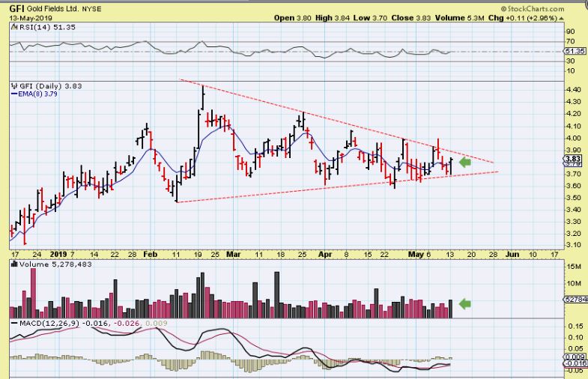This screenshot has width=588, height=379.
Task: Click the MACD(12,26,9) indicator label
Action: point(49,323)
